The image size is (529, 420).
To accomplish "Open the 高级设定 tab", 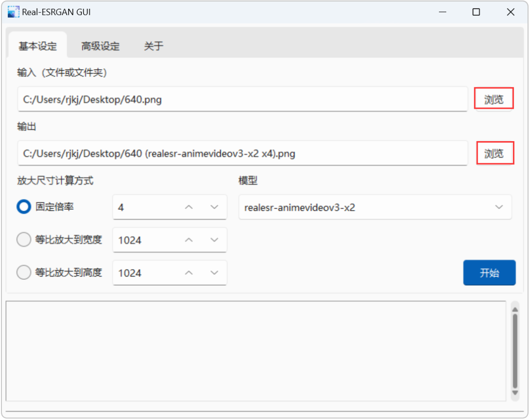I will tap(100, 46).
